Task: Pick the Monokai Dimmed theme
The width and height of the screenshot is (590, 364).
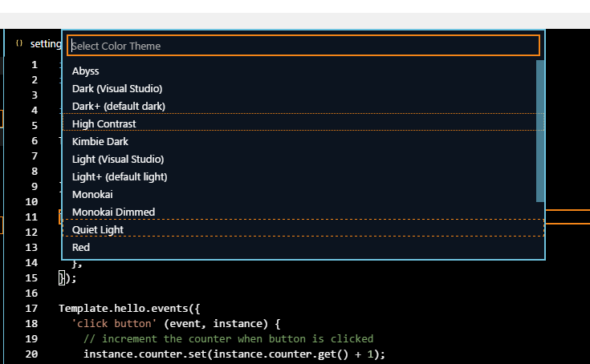Action: click(113, 212)
